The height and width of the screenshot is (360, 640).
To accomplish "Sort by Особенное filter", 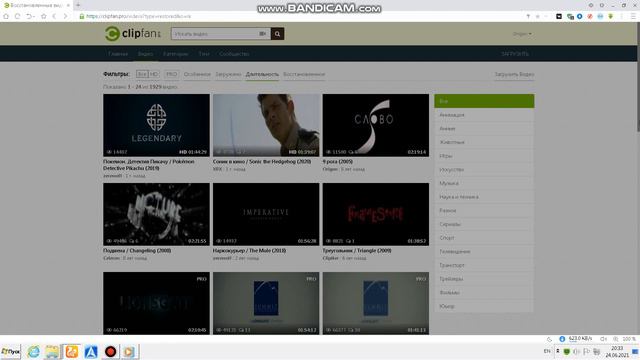I will [197, 74].
